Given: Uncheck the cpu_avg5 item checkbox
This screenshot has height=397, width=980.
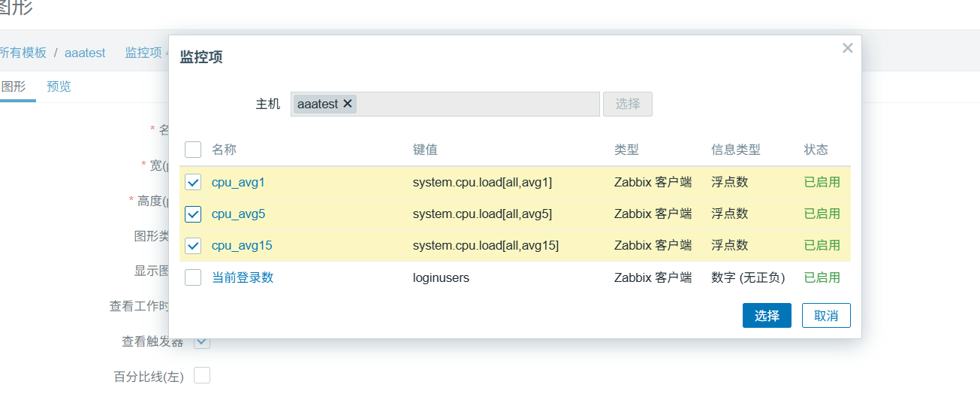Looking at the screenshot, I should tap(193, 214).
